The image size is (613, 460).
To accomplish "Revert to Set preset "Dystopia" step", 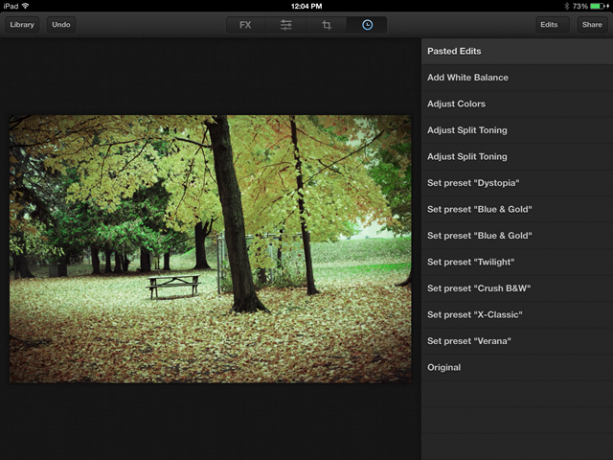I will click(517, 183).
